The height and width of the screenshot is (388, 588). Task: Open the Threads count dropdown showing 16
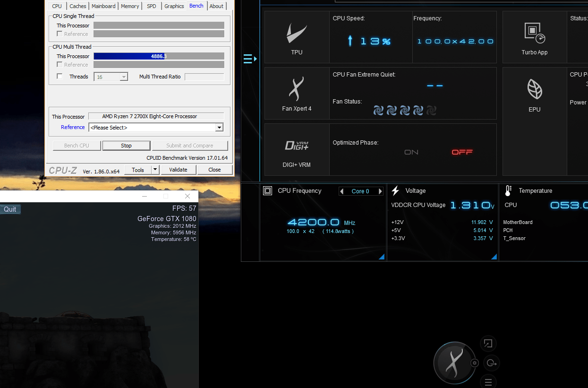point(124,76)
